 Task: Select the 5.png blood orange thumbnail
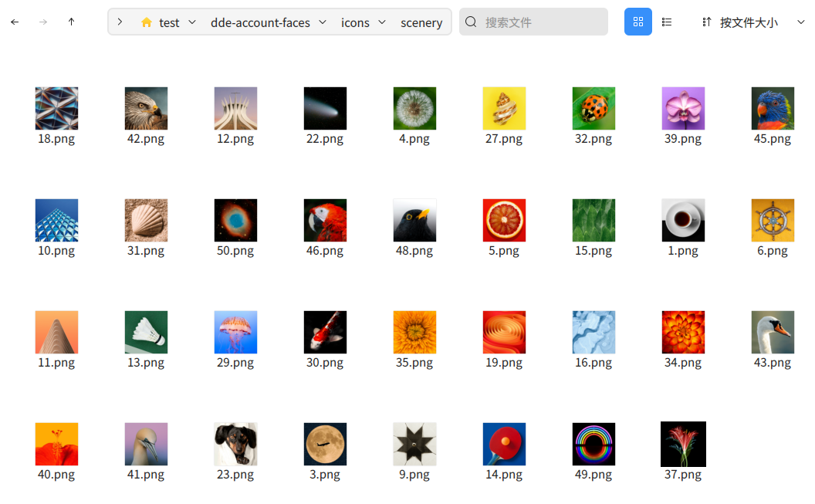click(x=504, y=220)
